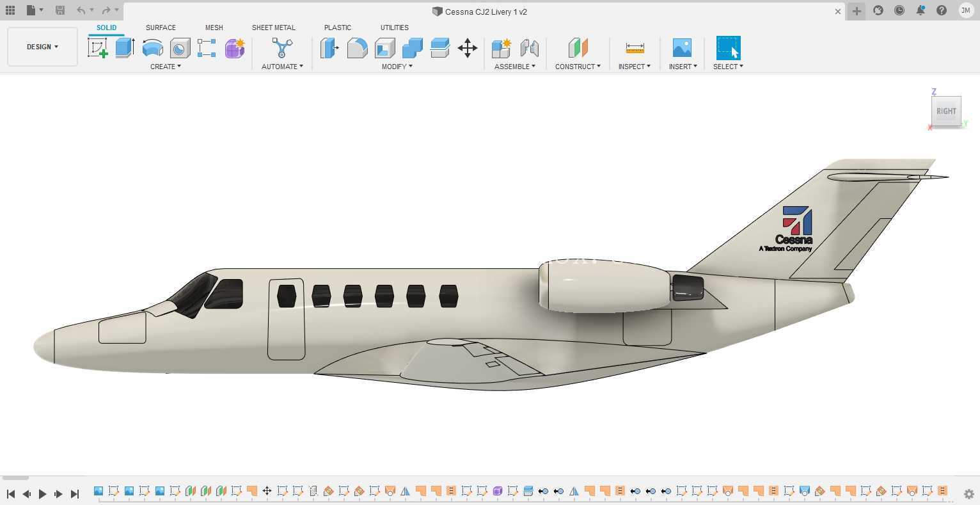This screenshot has height=505, width=980.
Task: Close the Cessna CJ2 Livery document tab
Action: pyautogui.click(x=838, y=12)
